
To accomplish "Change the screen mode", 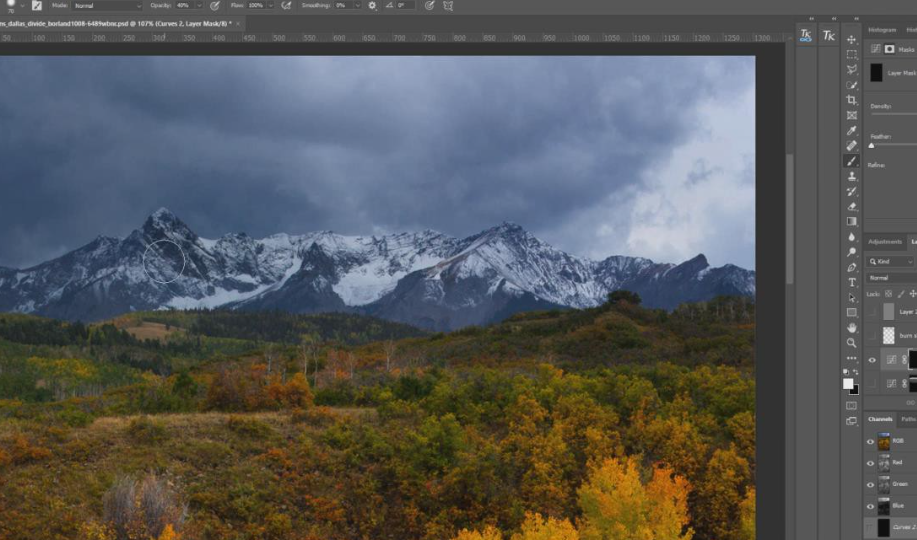I will pos(852,421).
